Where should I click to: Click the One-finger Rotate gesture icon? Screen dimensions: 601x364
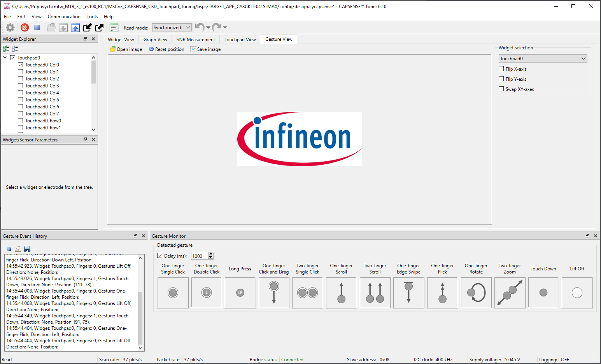coord(476,293)
